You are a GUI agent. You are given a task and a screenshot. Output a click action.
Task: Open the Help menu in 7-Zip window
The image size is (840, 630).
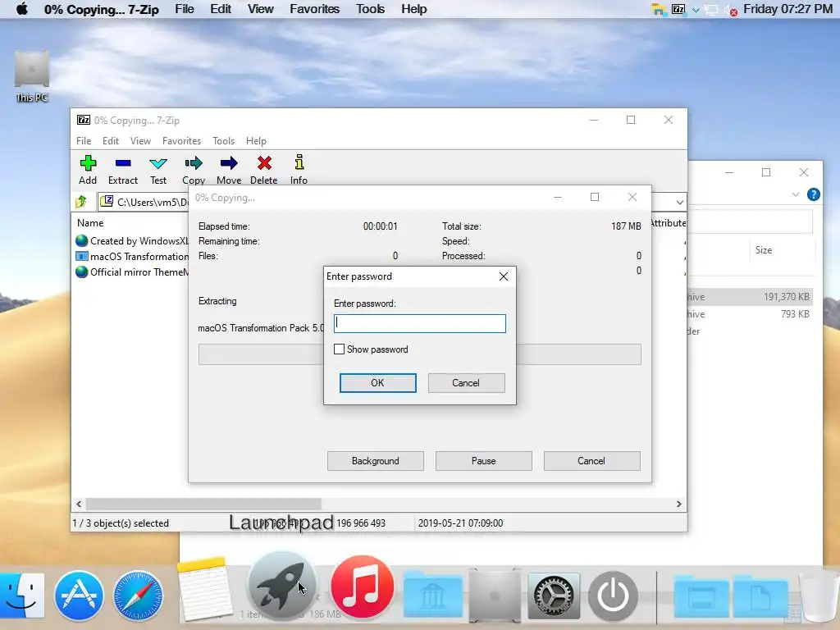click(x=256, y=141)
